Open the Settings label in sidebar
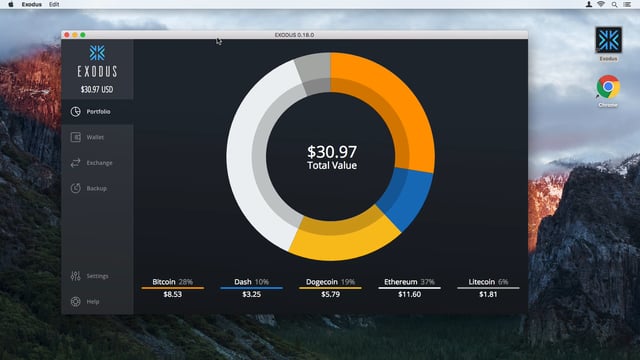Image resolution: width=640 pixels, height=360 pixels. 97,276
